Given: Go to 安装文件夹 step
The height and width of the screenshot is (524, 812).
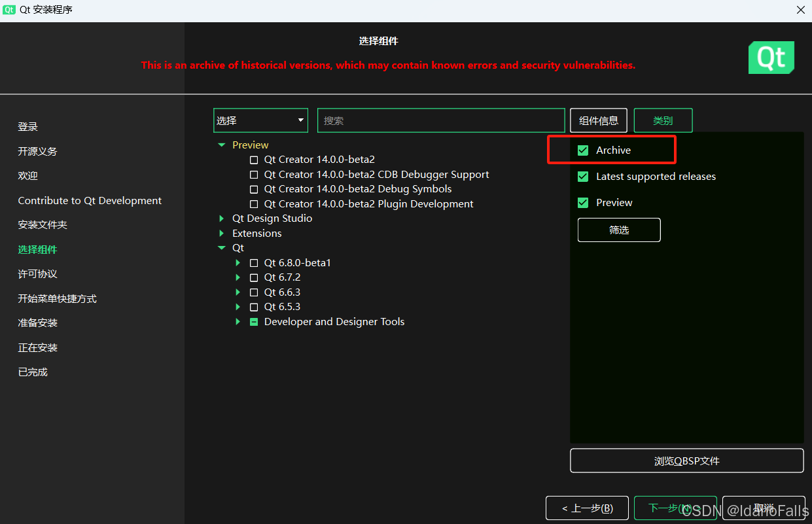Looking at the screenshot, I should coord(43,225).
